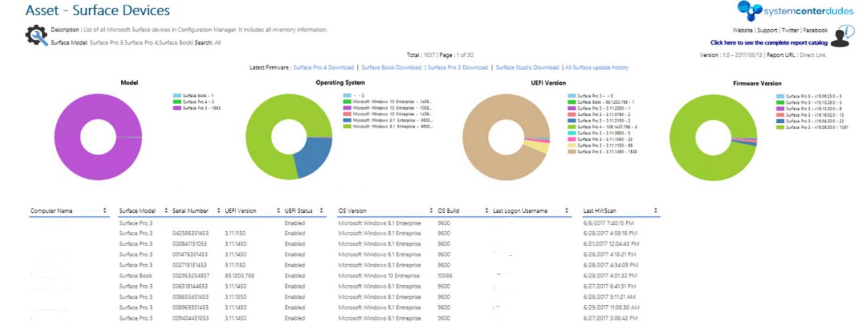Sort by Computer Name using its arrow icon
This screenshot has width=868, height=330.
pyautogui.click(x=105, y=211)
